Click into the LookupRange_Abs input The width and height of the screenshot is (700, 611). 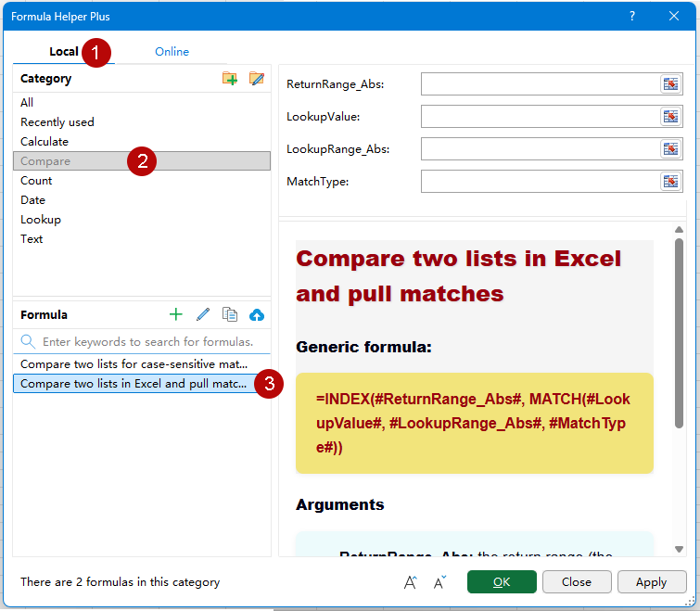pos(541,148)
